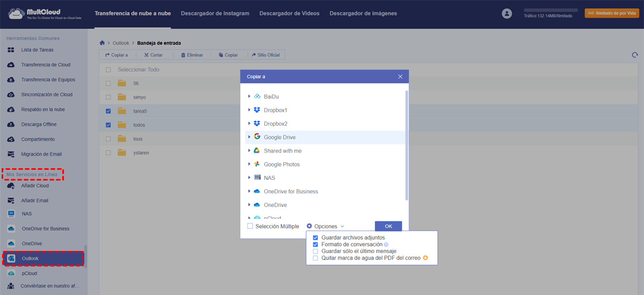The width and height of the screenshot is (644, 295).
Task: Check the Seleccionar Todo checkbox
Action: [108, 70]
